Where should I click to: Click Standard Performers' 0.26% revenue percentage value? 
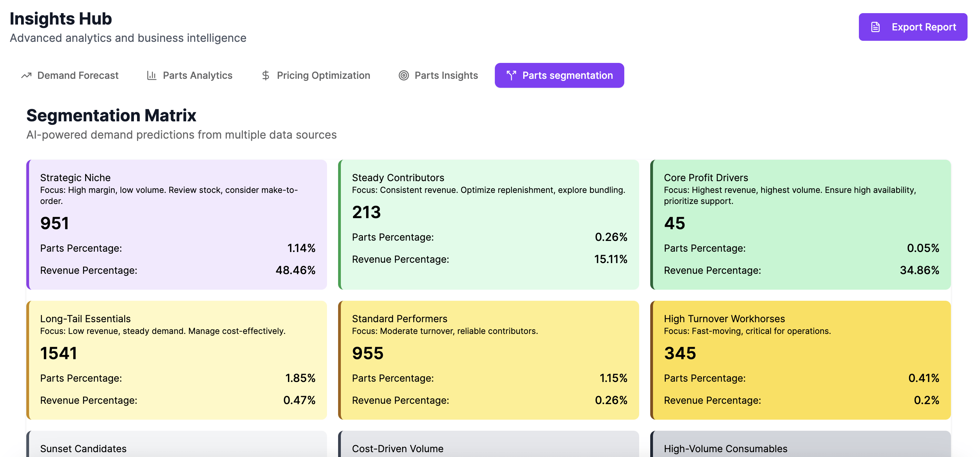click(611, 400)
